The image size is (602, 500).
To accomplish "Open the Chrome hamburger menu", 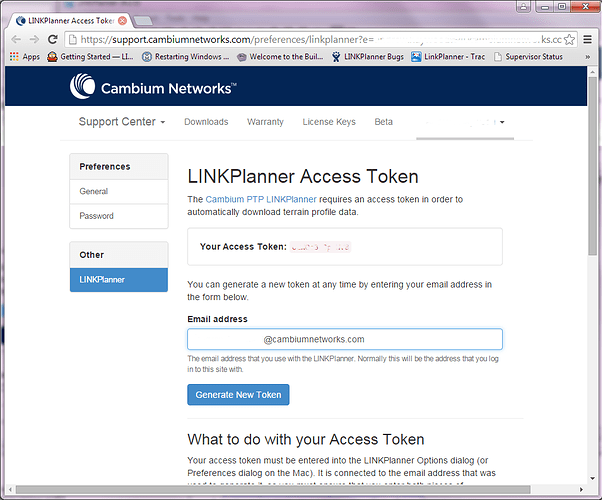I will [587, 39].
